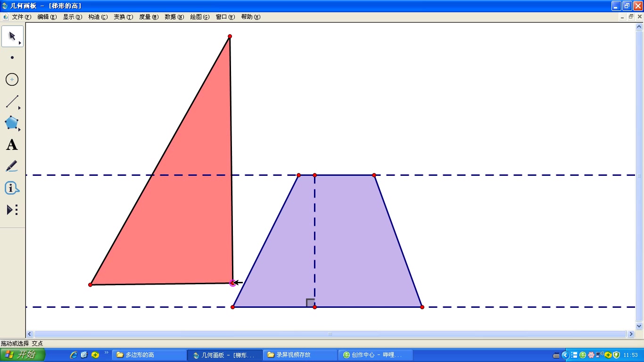Select the red triangle's bottom-left vertex point
The height and width of the screenshot is (362, 644).
coord(90,285)
